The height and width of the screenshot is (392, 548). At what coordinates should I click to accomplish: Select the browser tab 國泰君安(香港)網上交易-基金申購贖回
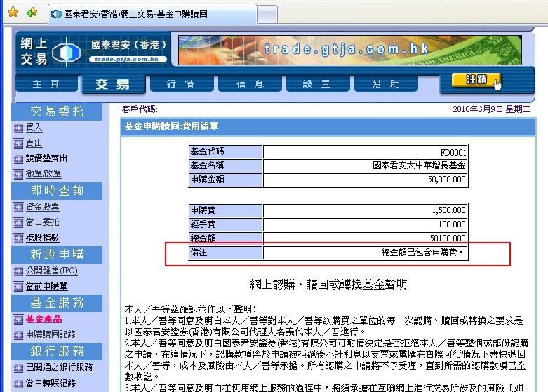pyautogui.click(x=153, y=14)
